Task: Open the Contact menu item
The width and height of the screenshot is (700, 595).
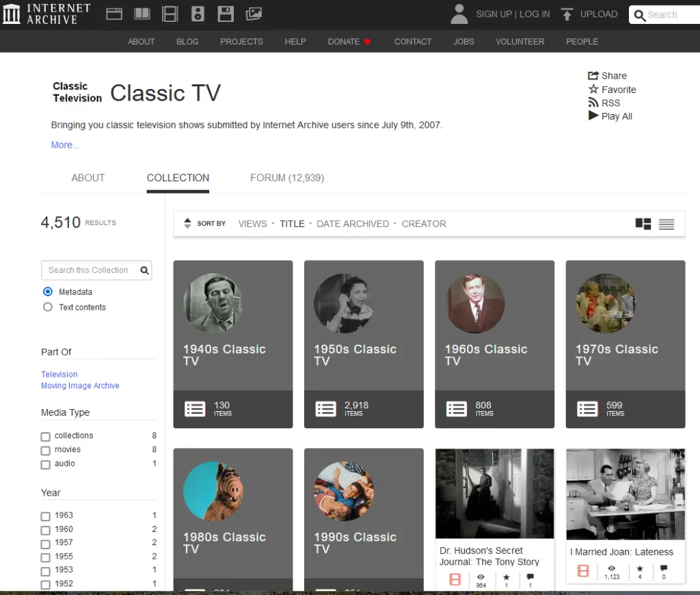Action: coord(413,42)
